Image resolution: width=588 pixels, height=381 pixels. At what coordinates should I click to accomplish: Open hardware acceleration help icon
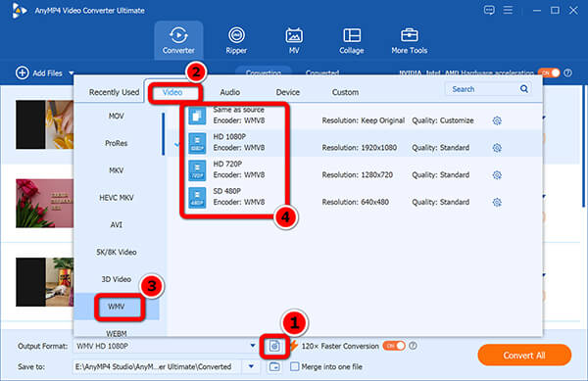pos(568,73)
